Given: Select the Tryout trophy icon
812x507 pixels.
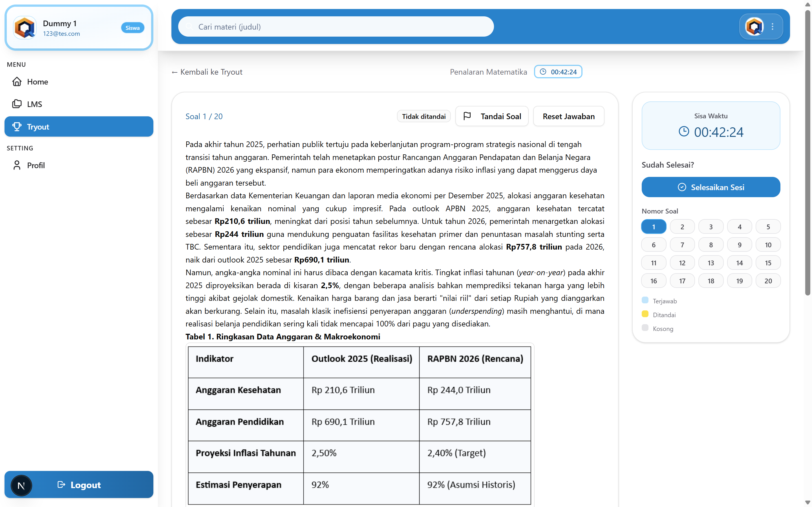Looking at the screenshot, I should click(17, 126).
